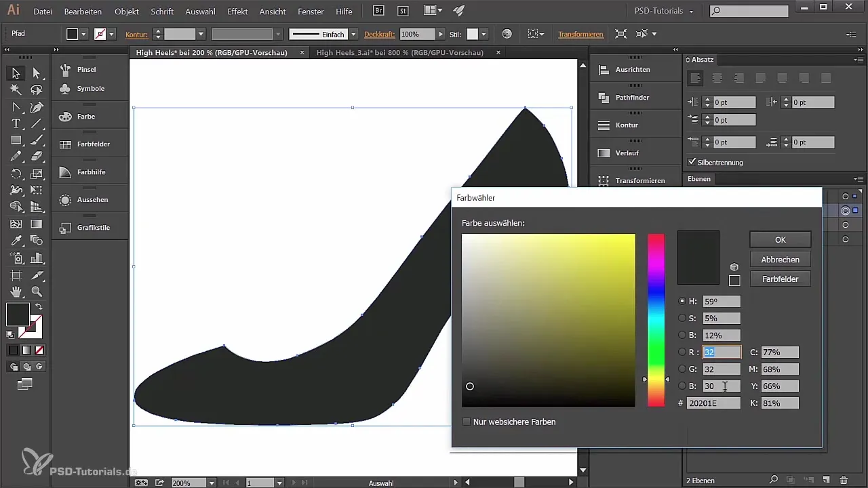Pick a color in the yellow saturation field
868x488 pixels.
549,321
